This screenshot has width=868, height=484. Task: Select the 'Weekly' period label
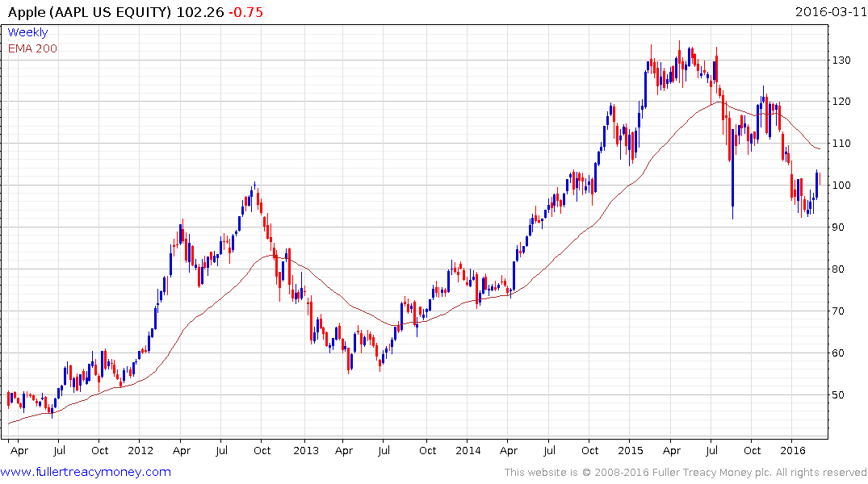(x=27, y=32)
